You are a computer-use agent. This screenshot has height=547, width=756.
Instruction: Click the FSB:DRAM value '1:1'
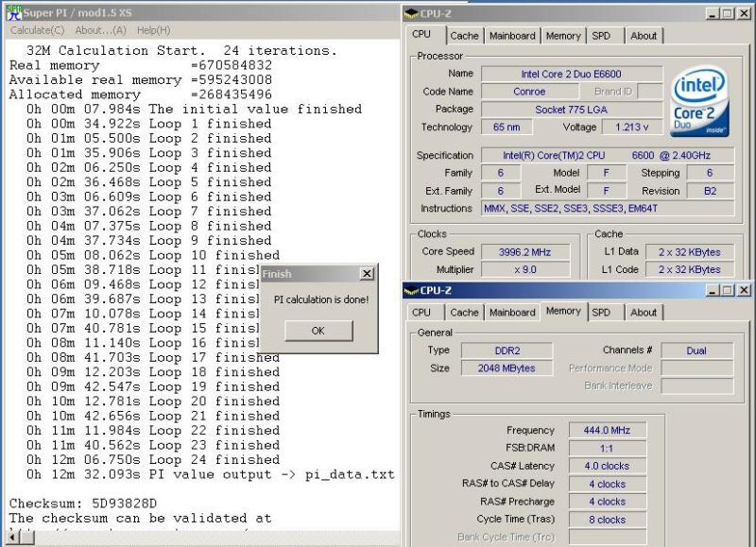pos(607,448)
